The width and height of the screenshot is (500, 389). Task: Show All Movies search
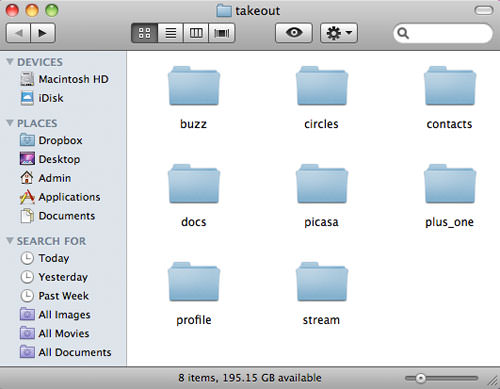pos(54,333)
